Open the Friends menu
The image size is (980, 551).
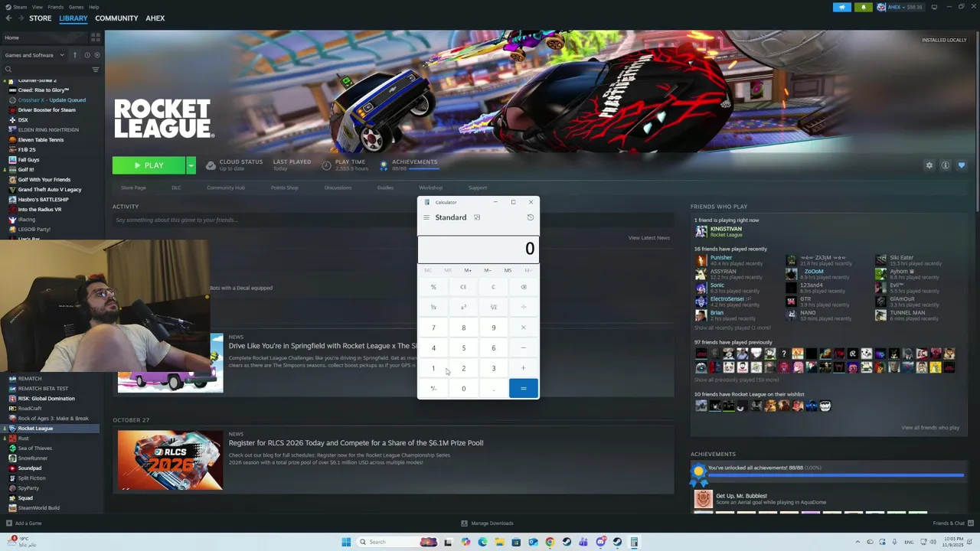pyautogui.click(x=56, y=7)
